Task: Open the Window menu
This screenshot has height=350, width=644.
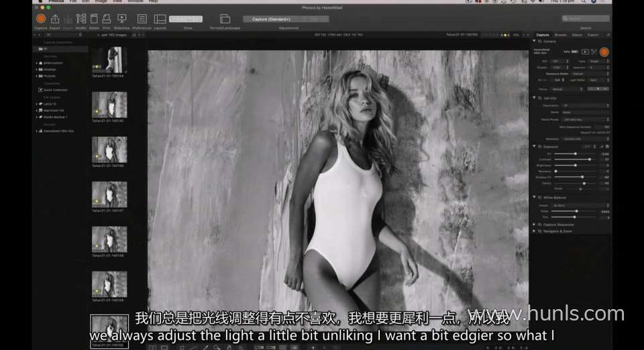Action: (x=135, y=1)
